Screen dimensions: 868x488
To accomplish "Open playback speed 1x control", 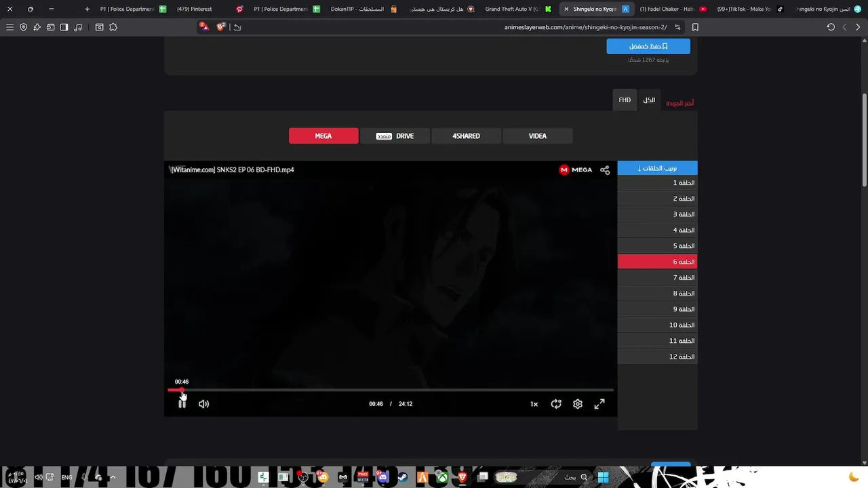I will 534,404.
